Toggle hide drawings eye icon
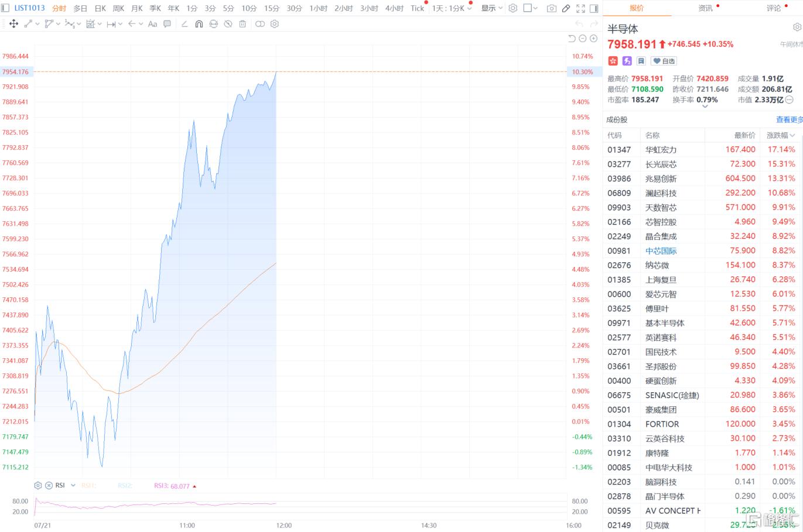This screenshot has width=803, height=532. 228,24
